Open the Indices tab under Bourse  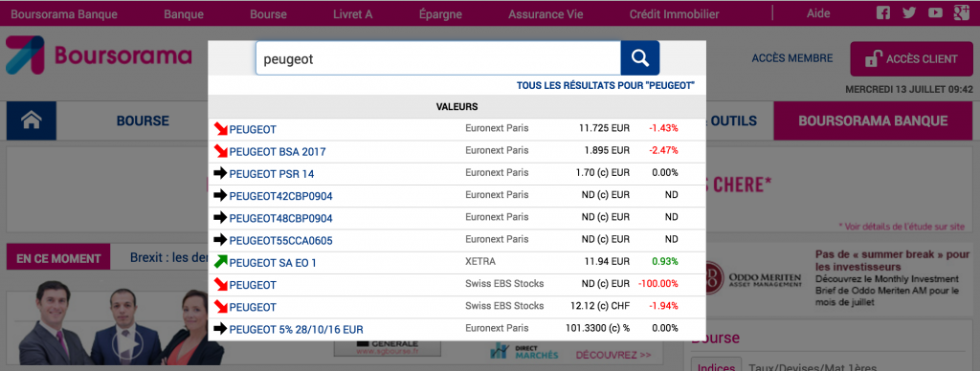point(716,365)
